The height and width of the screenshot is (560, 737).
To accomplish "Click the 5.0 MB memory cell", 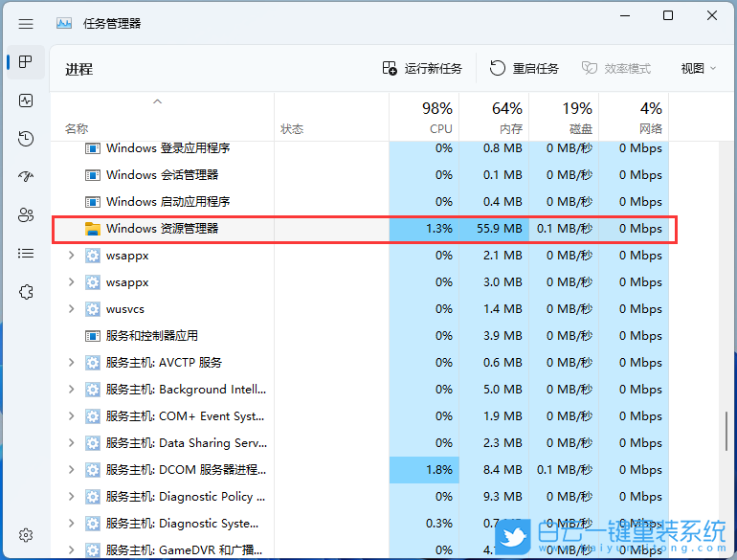I will [x=494, y=390].
